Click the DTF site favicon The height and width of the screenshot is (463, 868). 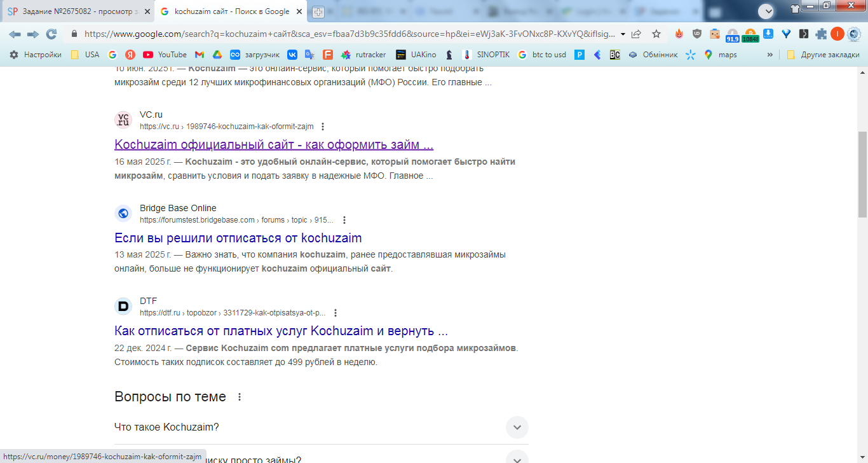click(x=123, y=307)
